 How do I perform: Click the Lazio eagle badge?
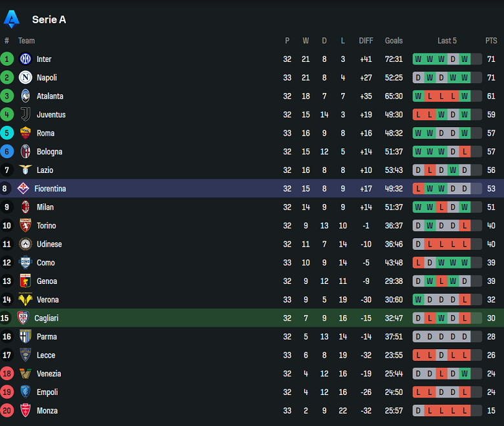point(25,170)
